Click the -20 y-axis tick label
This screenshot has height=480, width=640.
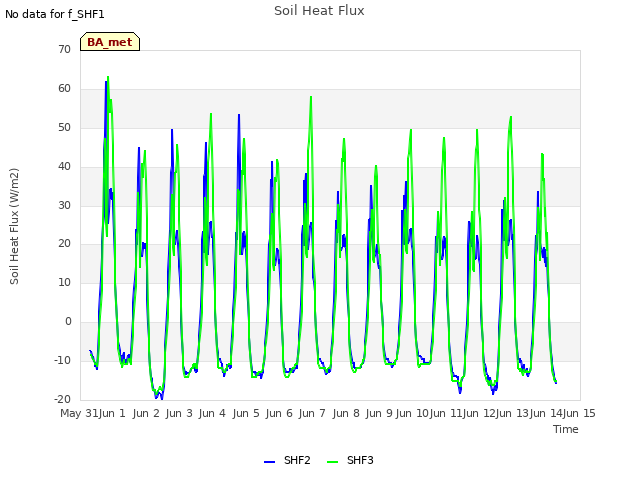[62, 399]
